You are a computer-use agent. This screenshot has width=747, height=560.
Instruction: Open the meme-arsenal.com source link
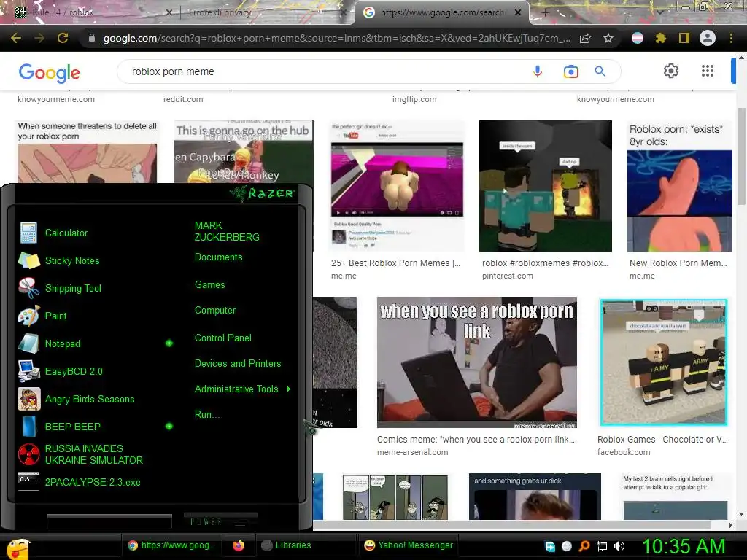click(413, 452)
